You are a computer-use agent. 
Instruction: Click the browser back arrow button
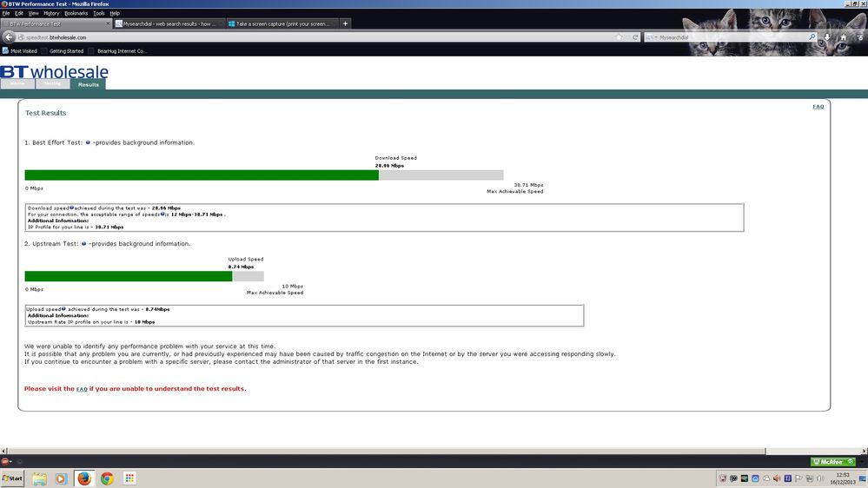[9, 37]
